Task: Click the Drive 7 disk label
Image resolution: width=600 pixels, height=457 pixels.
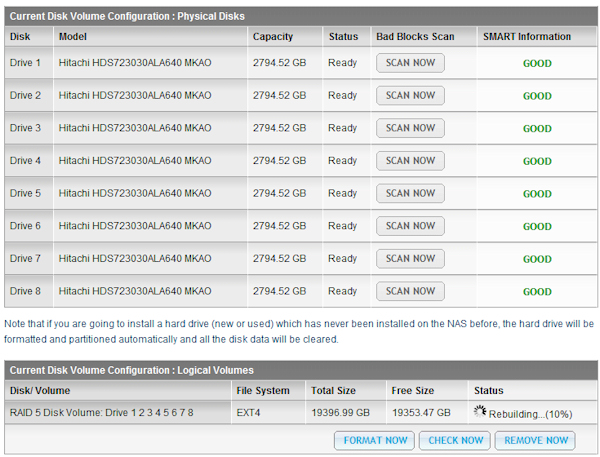Action: click(x=25, y=259)
